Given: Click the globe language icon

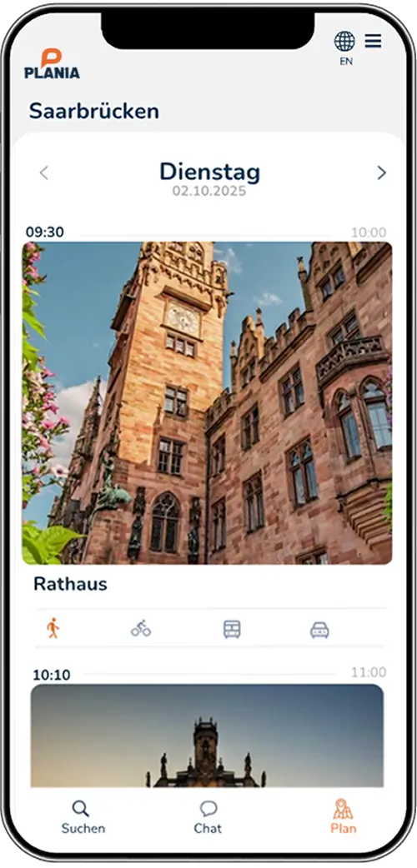Looking at the screenshot, I should (344, 41).
